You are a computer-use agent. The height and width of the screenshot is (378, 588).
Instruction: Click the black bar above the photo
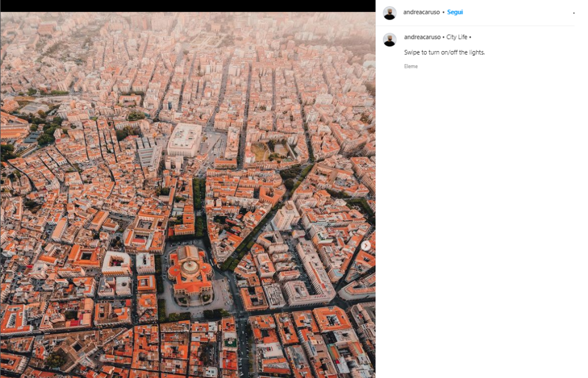tap(188, 6)
